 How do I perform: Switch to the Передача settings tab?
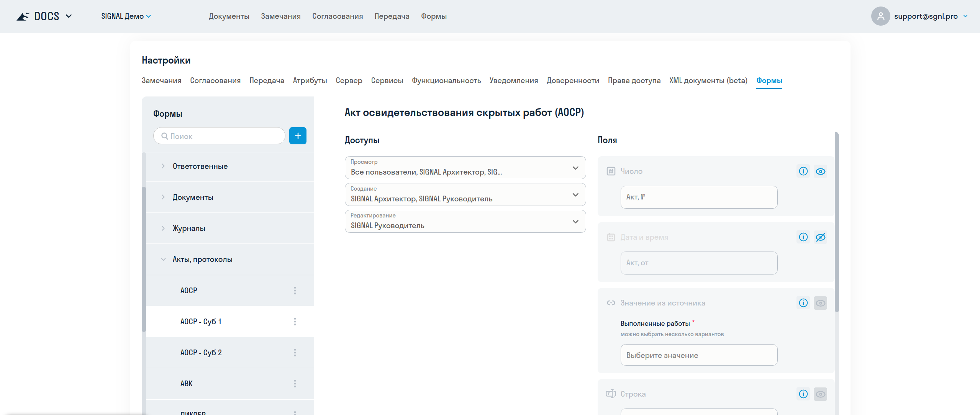click(267, 80)
